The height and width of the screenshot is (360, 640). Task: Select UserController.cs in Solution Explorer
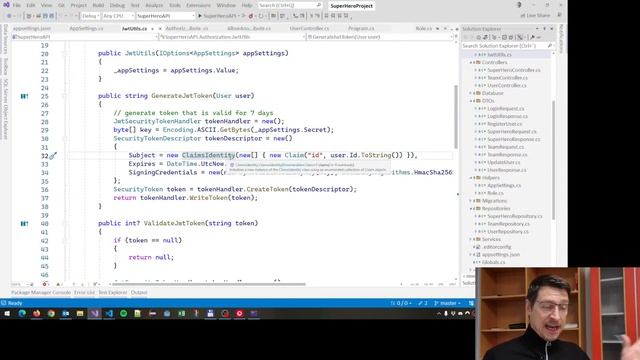(x=507, y=85)
